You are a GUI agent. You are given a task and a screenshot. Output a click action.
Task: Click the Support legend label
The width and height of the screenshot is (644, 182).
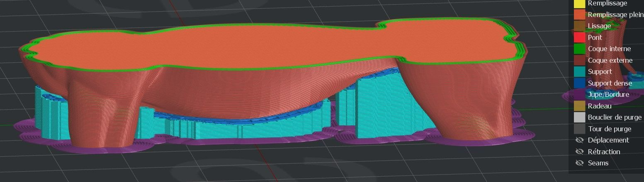coord(600,71)
